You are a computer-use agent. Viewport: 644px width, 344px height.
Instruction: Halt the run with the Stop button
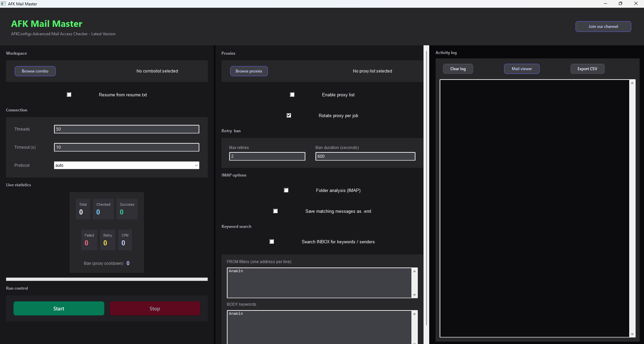[x=155, y=309]
